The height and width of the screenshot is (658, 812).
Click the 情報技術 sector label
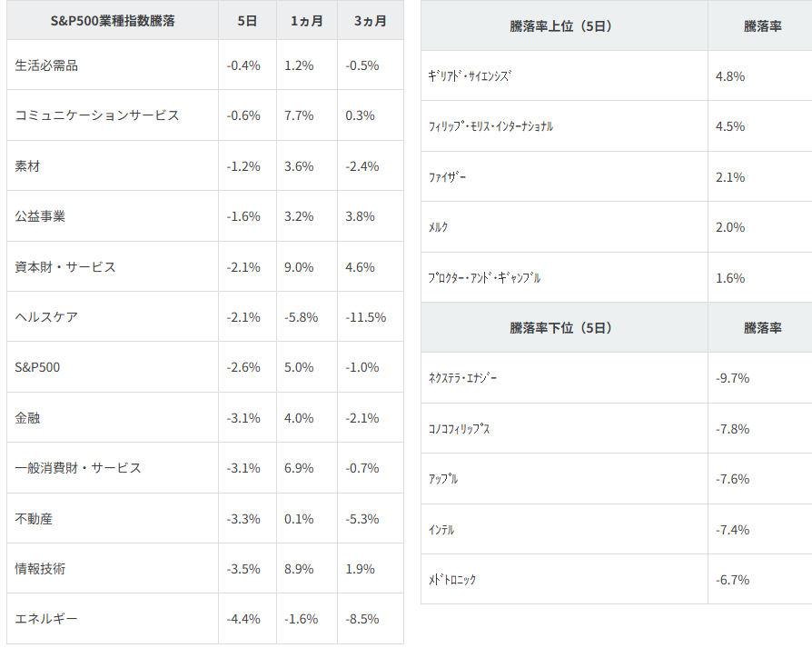click(x=40, y=569)
